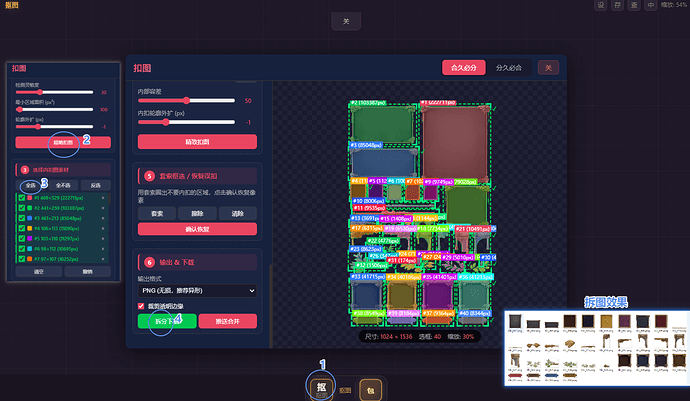The height and width of the screenshot is (401, 690).
Task: Click the purple color swatch of region #5
Action: click(x=29, y=239)
